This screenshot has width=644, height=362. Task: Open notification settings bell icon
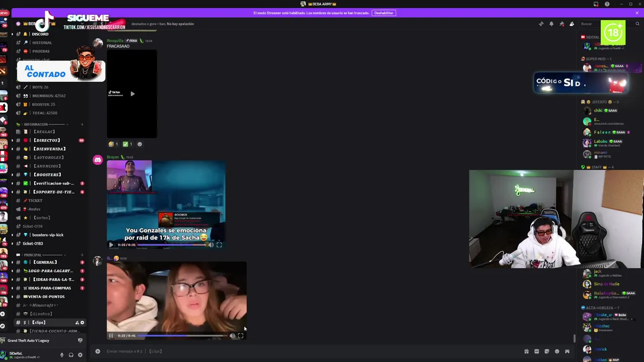(x=551, y=24)
